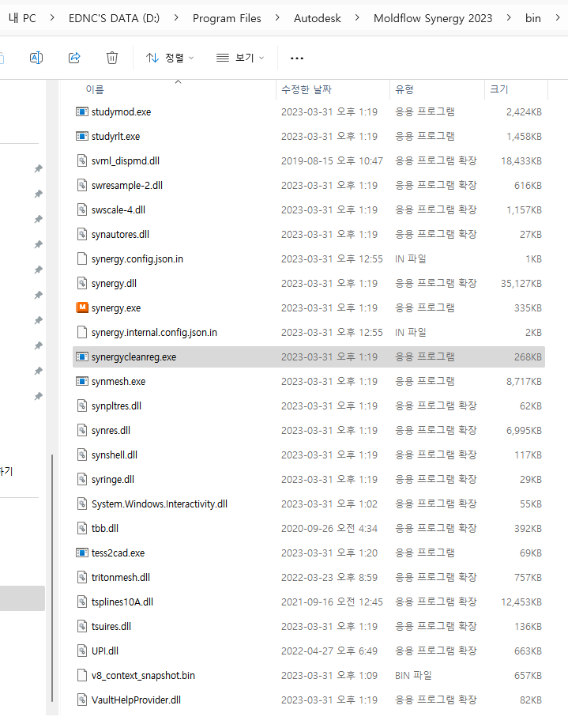
Task: Click the synergycleanreg.exe file icon
Action: click(x=81, y=356)
